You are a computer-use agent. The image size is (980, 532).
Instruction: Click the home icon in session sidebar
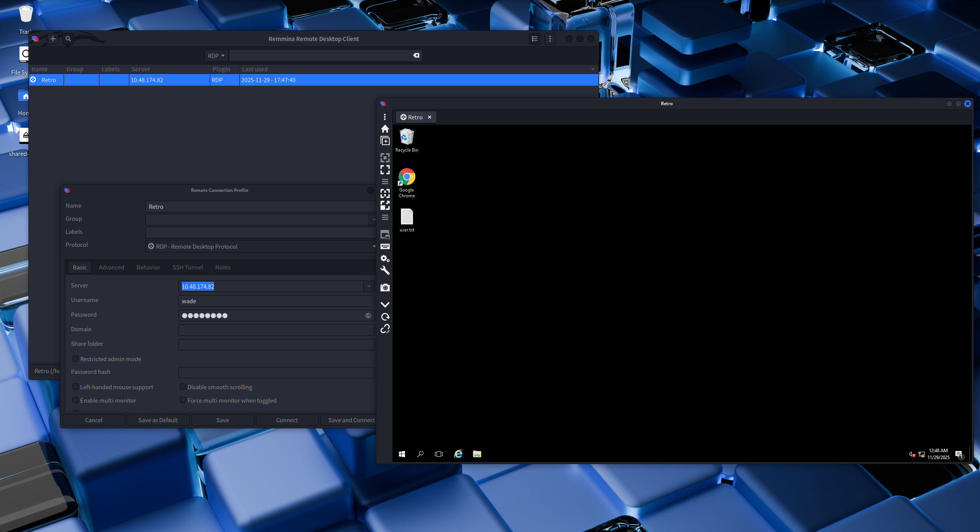(x=385, y=129)
